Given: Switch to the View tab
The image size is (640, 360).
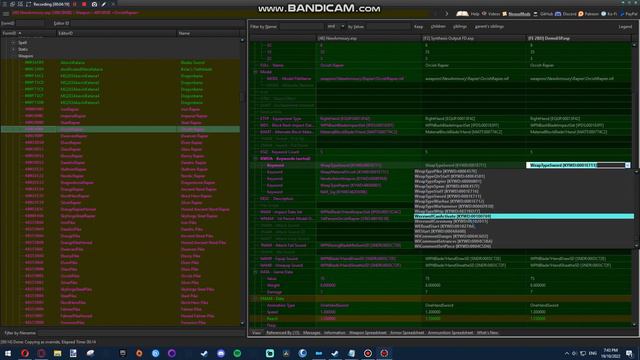Looking at the screenshot, I should click(x=256, y=333).
